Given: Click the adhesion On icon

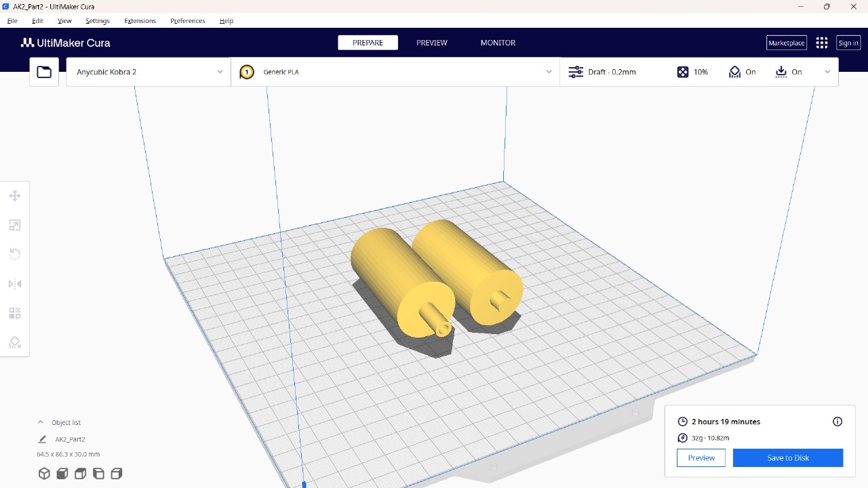Looking at the screenshot, I should pos(781,72).
